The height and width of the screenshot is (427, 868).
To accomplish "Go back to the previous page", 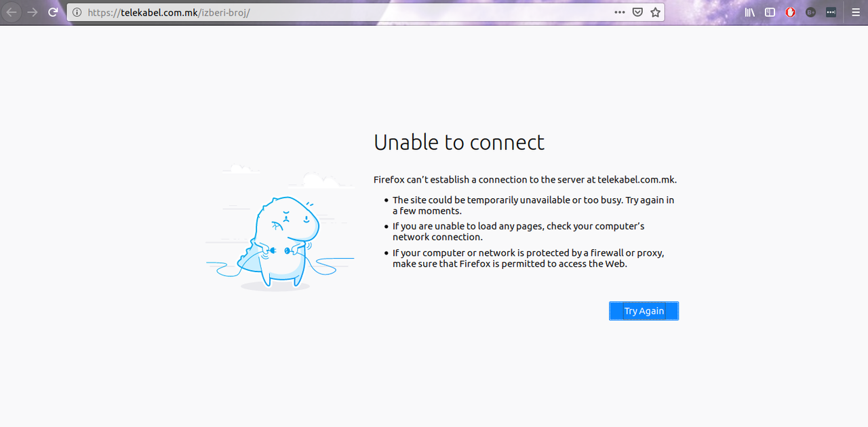I will coord(12,12).
